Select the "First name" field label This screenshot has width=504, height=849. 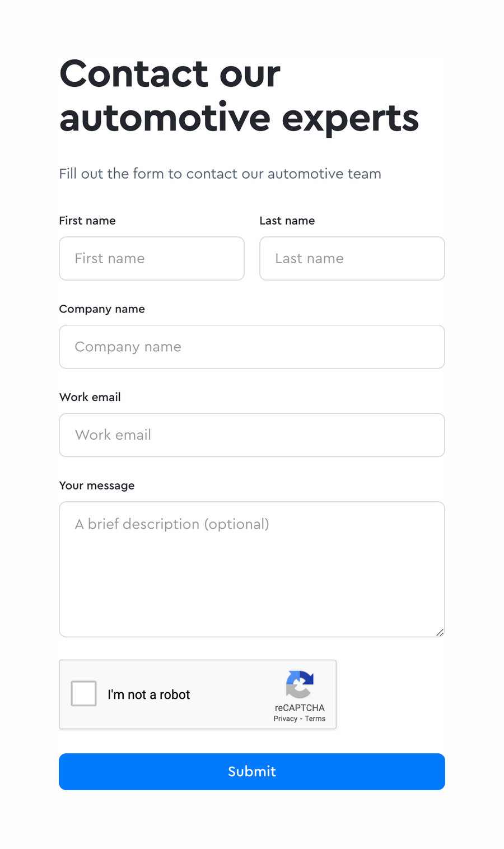[87, 221]
